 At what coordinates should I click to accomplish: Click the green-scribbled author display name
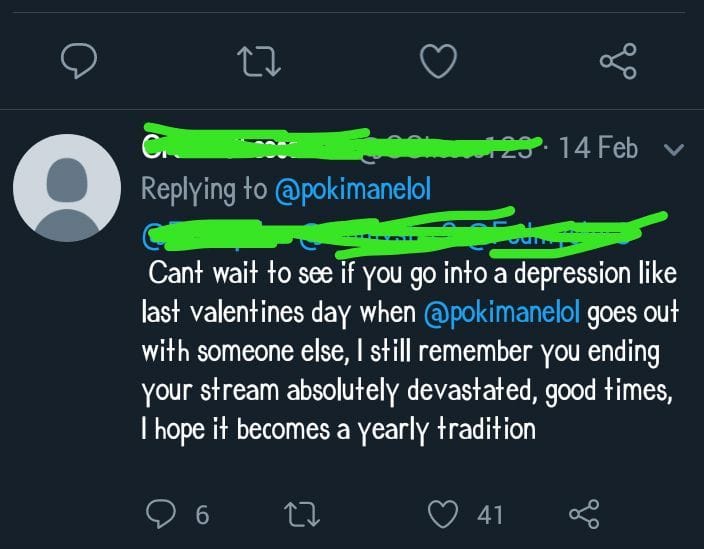[250, 147]
